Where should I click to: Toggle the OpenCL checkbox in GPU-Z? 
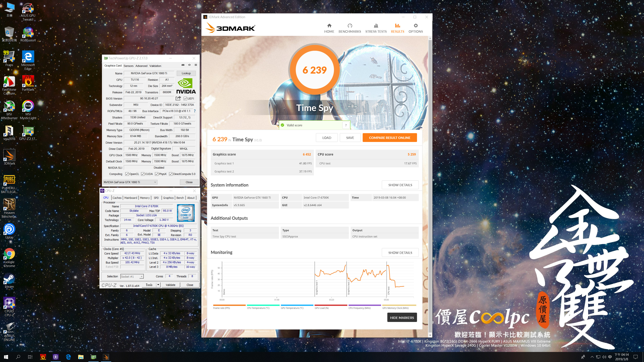pos(127,174)
